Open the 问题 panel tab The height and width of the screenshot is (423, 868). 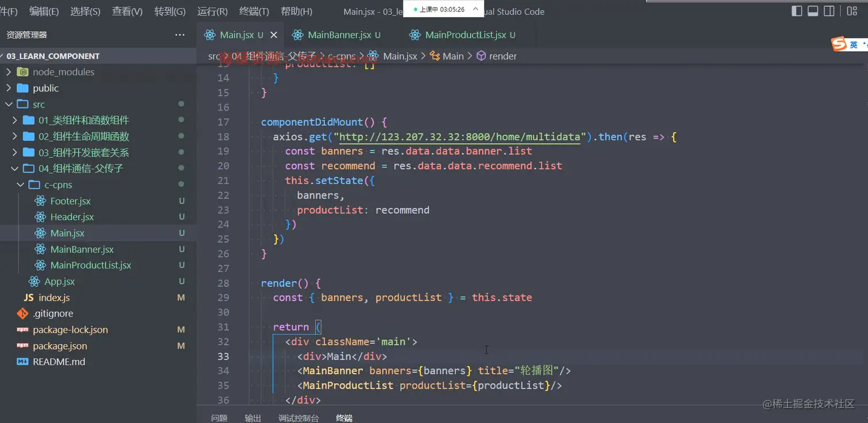(x=219, y=418)
